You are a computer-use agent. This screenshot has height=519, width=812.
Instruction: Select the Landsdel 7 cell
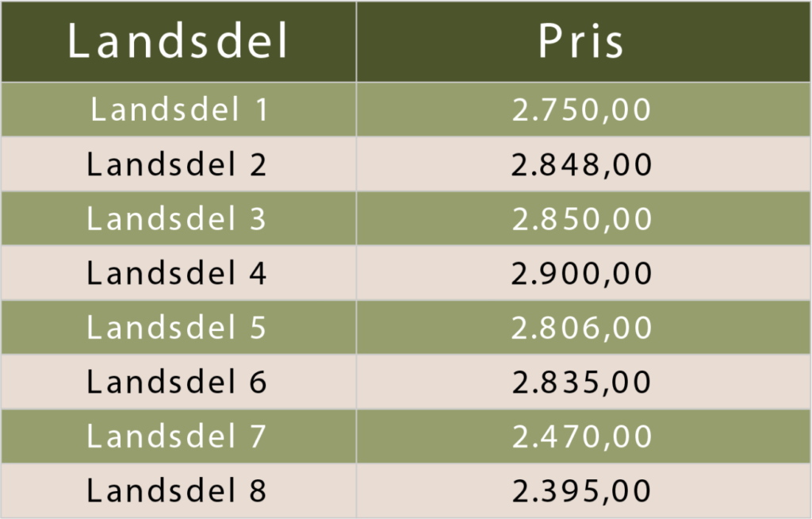pyautogui.click(x=178, y=436)
